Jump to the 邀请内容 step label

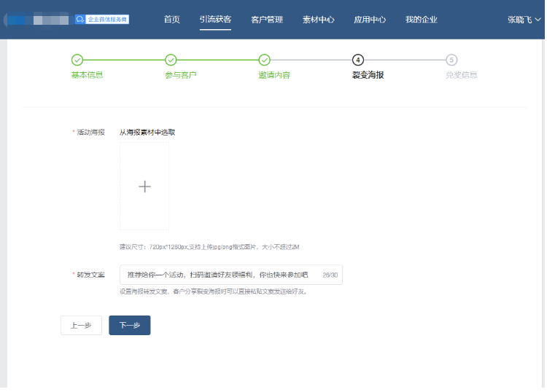coord(274,75)
